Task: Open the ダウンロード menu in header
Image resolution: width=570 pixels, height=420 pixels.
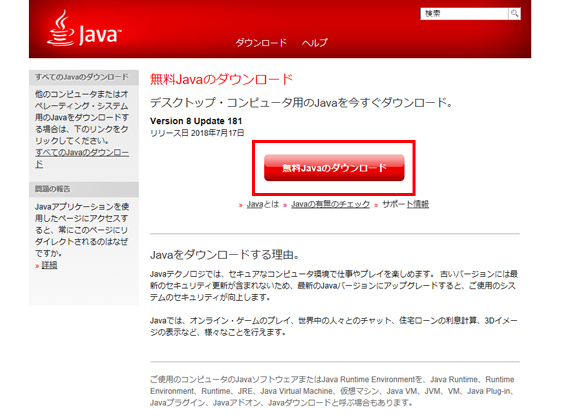Action: click(x=261, y=43)
